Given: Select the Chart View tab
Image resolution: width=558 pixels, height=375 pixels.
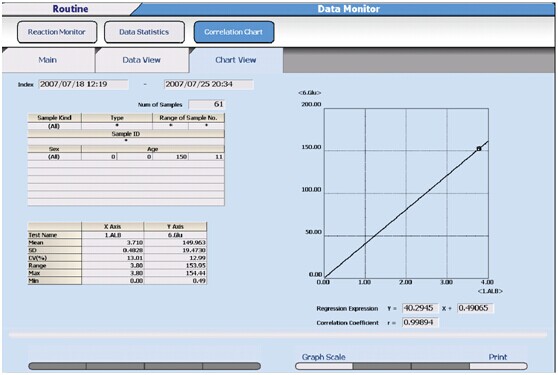Looking at the screenshot, I should click(x=236, y=60).
